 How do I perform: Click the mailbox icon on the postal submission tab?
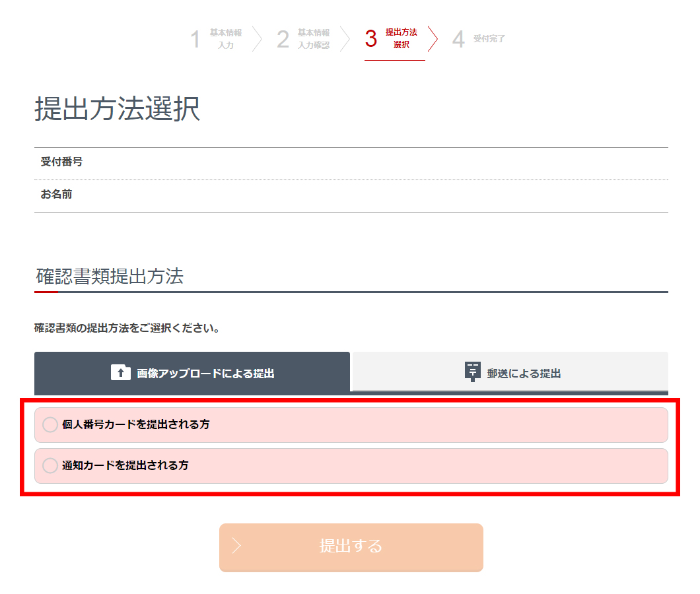pos(473,372)
